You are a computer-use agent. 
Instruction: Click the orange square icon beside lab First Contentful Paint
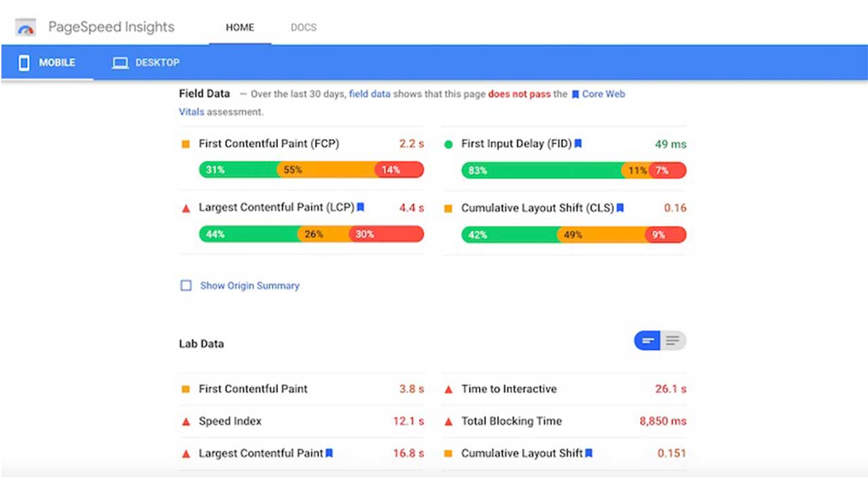click(186, 389)
